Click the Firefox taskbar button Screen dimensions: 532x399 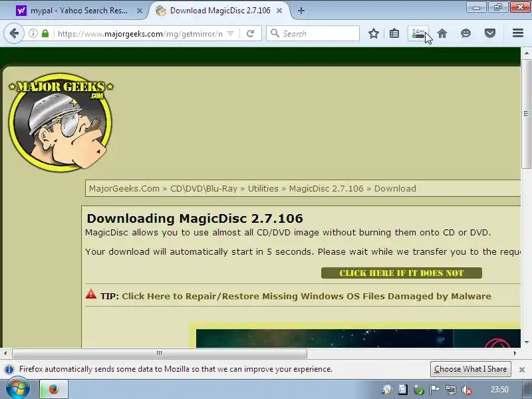click(x=54, y=389)
